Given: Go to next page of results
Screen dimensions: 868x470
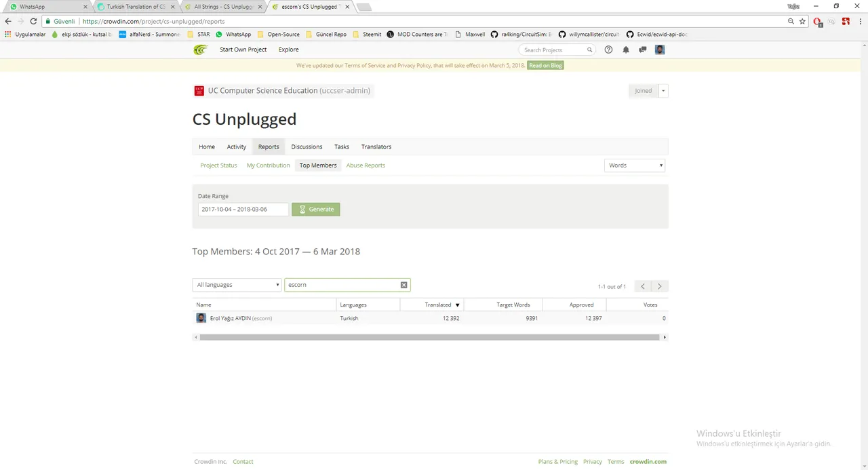Looking at the screenshot, I should [x=659, y=286].
